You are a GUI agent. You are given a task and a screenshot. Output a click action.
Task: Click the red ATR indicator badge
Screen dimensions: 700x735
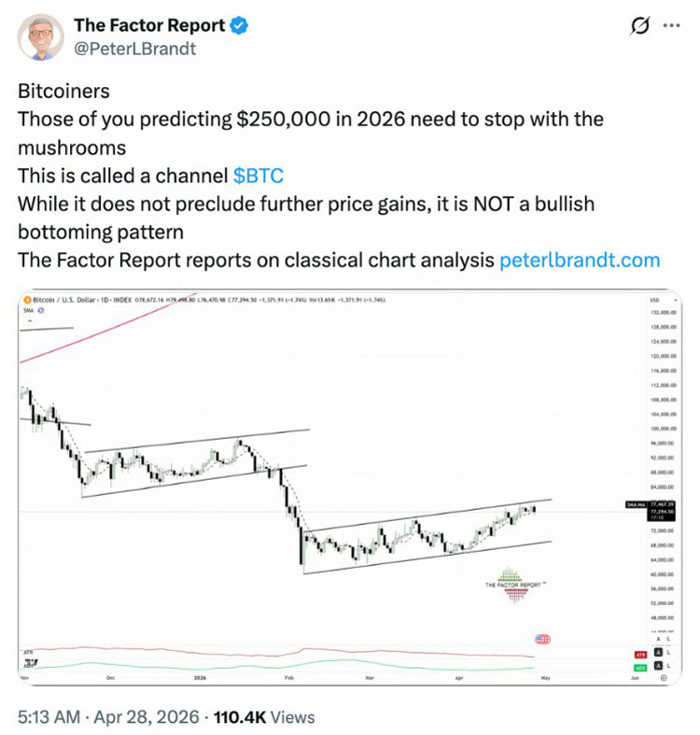click(639, 655)
